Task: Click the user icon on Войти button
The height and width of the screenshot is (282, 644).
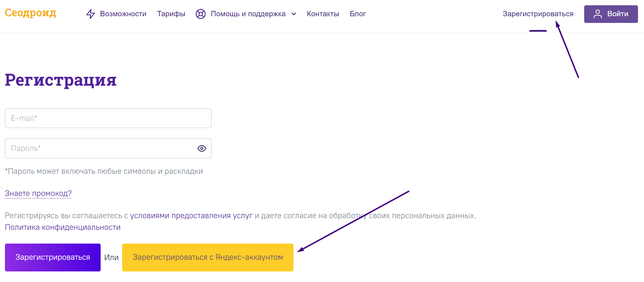Action: (598, 14)
